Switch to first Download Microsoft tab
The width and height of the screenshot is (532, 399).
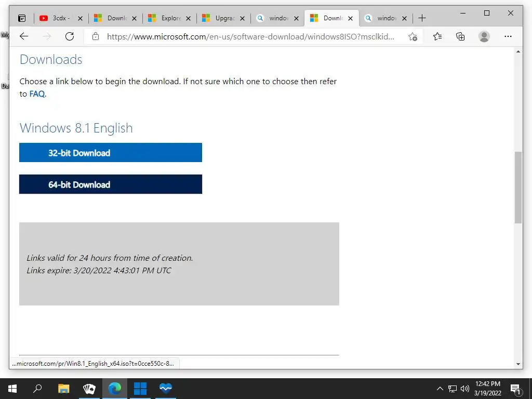[x=111, y=18]
